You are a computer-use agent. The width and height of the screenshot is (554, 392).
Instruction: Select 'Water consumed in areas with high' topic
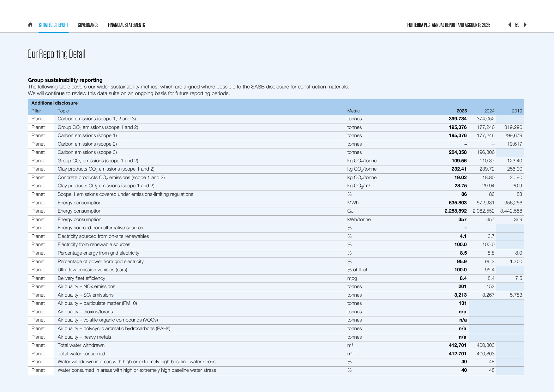click(x=137, y=370)
